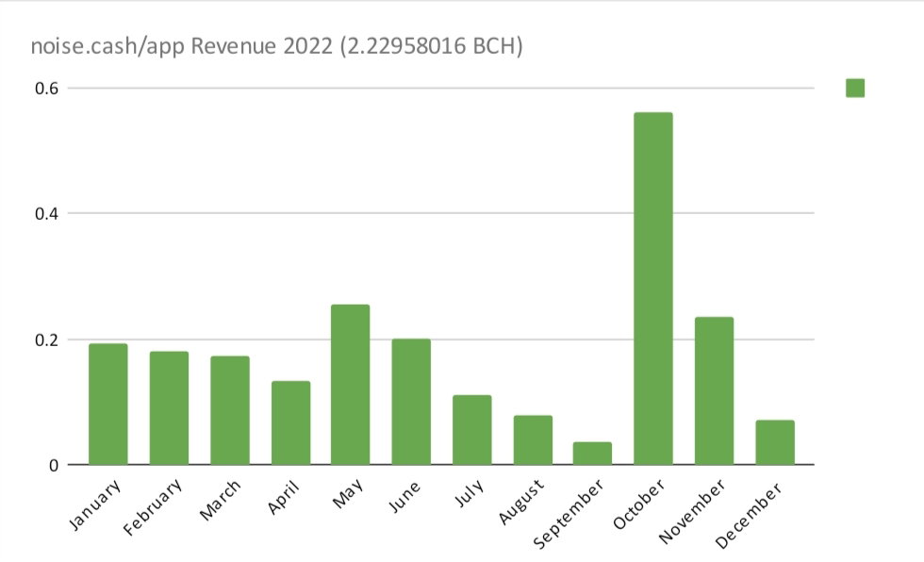
Task: Click the 'November' axis label
Action: [692, 511]
